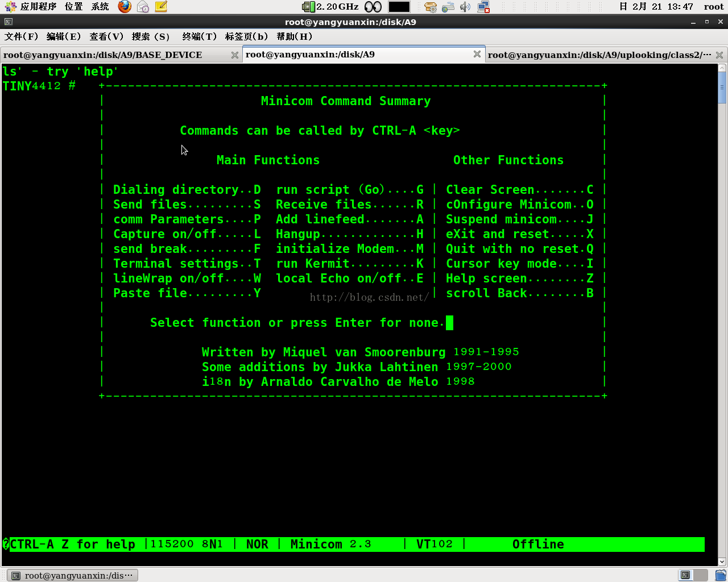Click the terminal scrollbar up arrow
The image size is (728, 582).
coord(722,68)
